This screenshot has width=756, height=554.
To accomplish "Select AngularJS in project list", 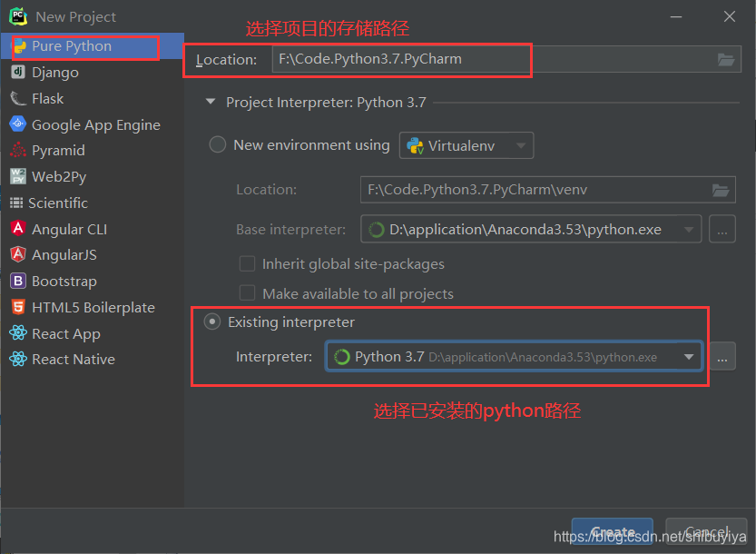I will point(93,255).
